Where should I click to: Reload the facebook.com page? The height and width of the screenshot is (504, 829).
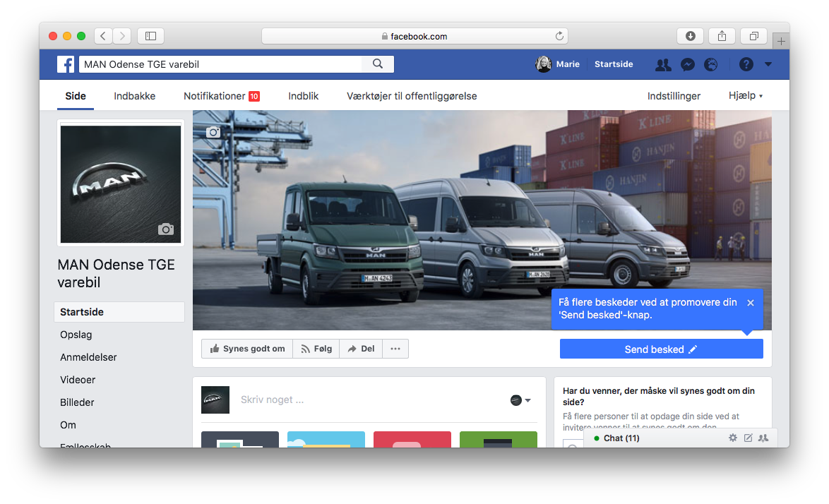pos(559,36)
